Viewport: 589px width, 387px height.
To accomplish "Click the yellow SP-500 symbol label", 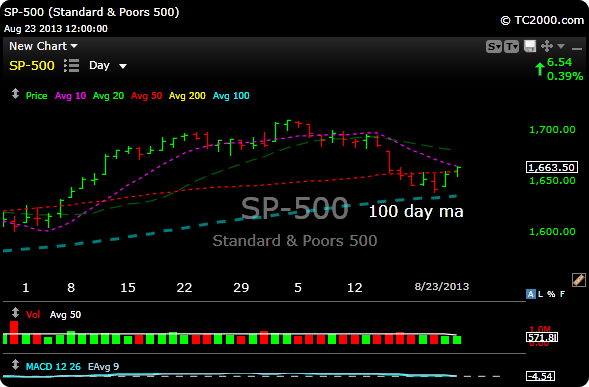I will click(x=32, y=66).
